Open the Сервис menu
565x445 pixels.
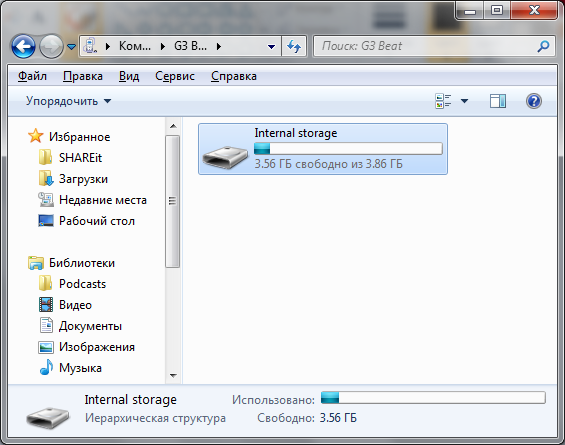pos(175,76)
